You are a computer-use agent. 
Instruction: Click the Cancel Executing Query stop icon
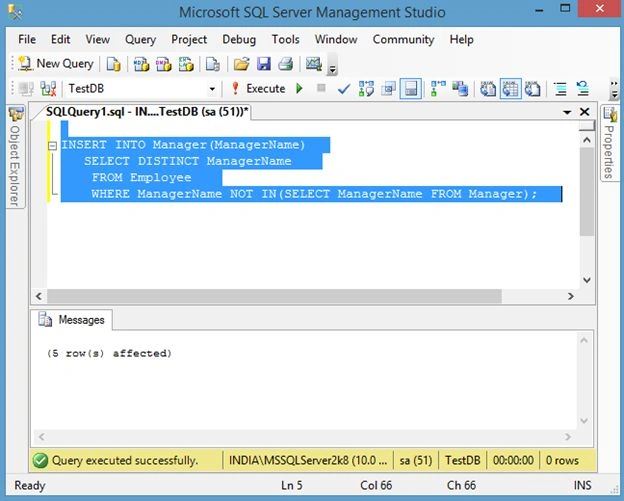(321, 88)
